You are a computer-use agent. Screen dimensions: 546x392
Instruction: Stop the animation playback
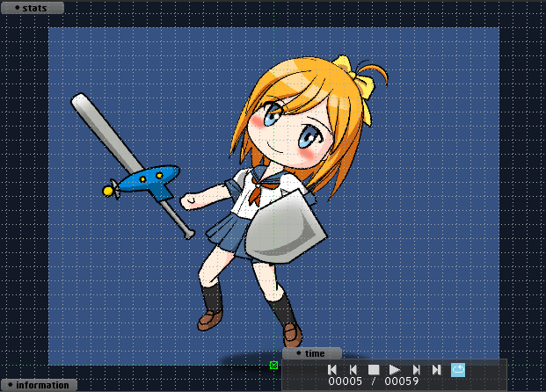[374, 370]
